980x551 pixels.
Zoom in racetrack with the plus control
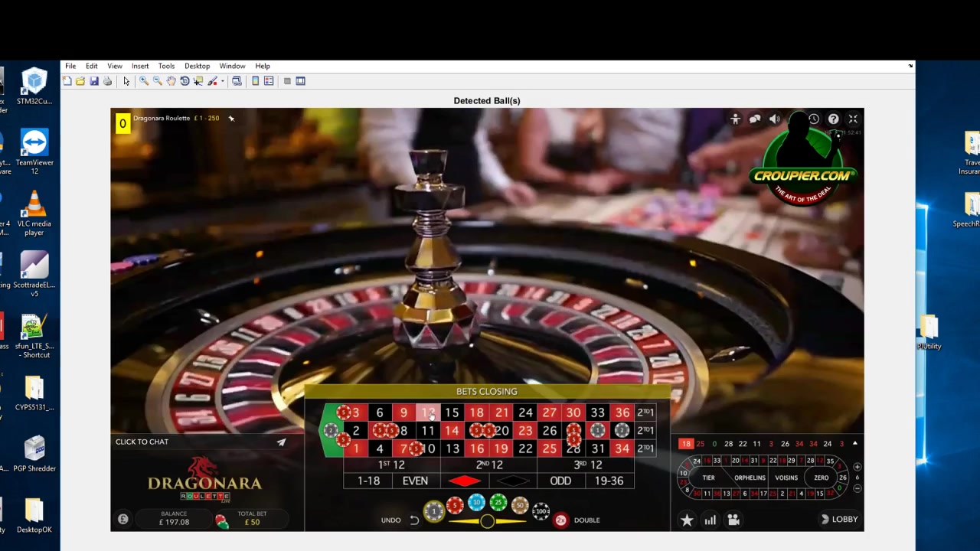click(856, 466)
